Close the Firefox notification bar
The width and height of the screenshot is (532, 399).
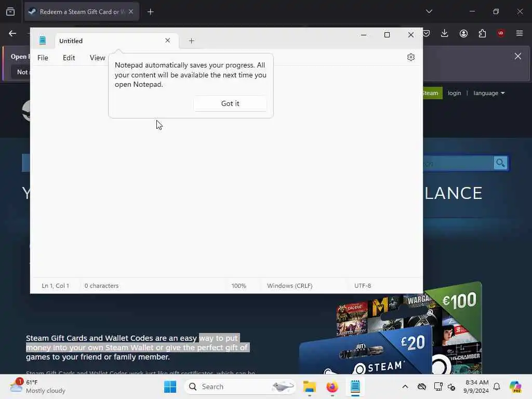pos(518,56)
